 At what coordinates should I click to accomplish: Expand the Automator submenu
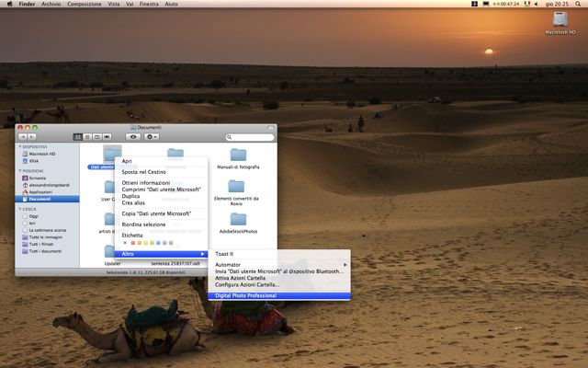279,265
